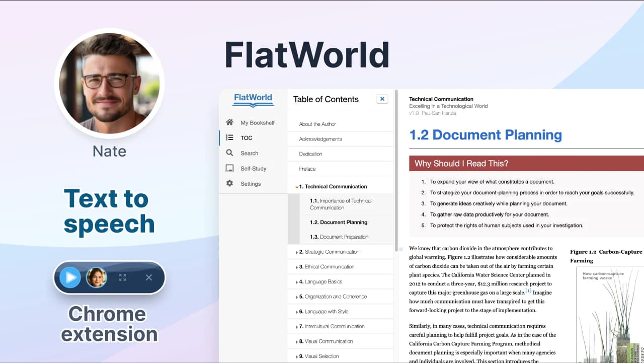Viewport: 644px width, 363px height.
Task: Click the Self-Study monitor icon
Action: 229,168
